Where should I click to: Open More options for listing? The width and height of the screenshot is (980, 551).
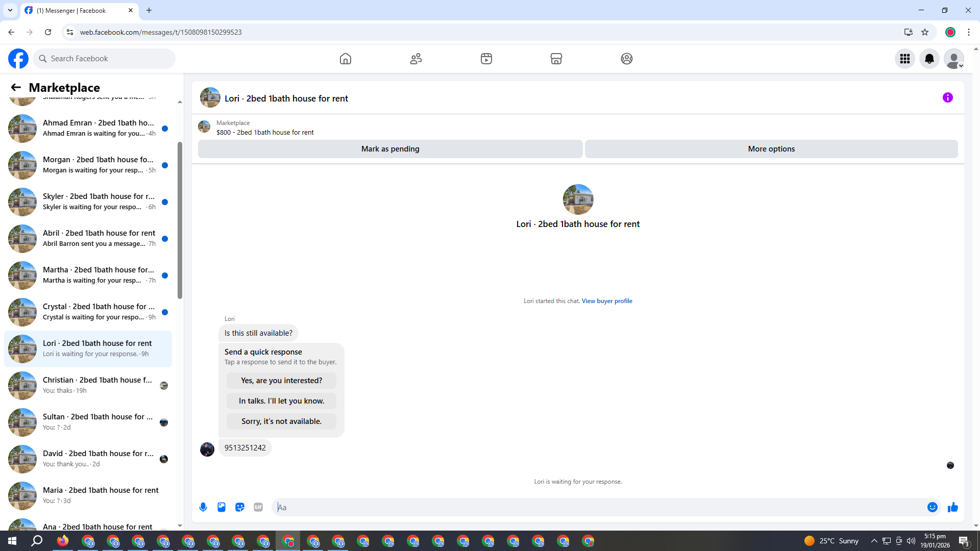click(x=771, y=149)
